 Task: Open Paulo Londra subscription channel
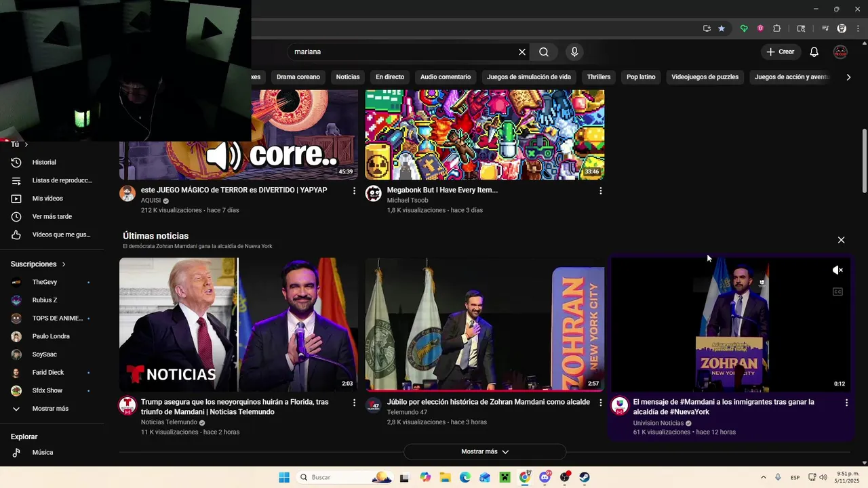point(52,336)
